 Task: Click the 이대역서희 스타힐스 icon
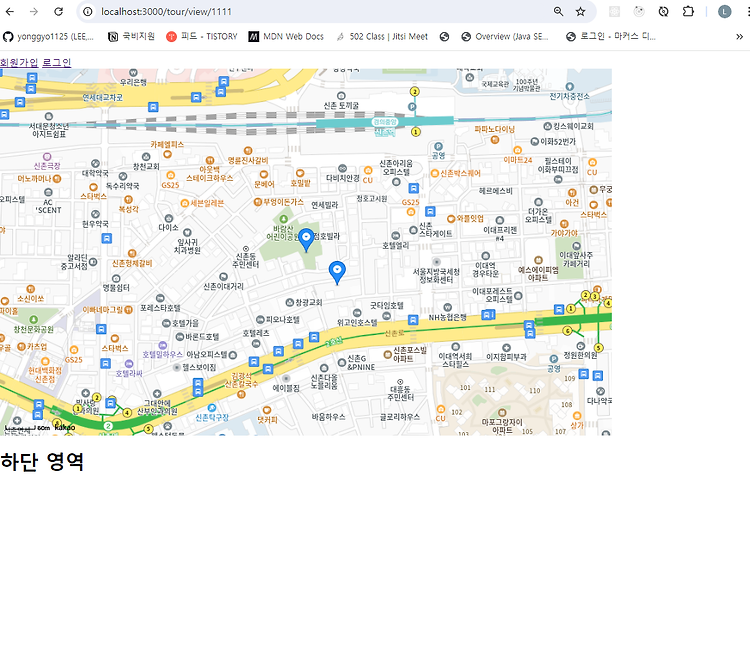point(455,346)
